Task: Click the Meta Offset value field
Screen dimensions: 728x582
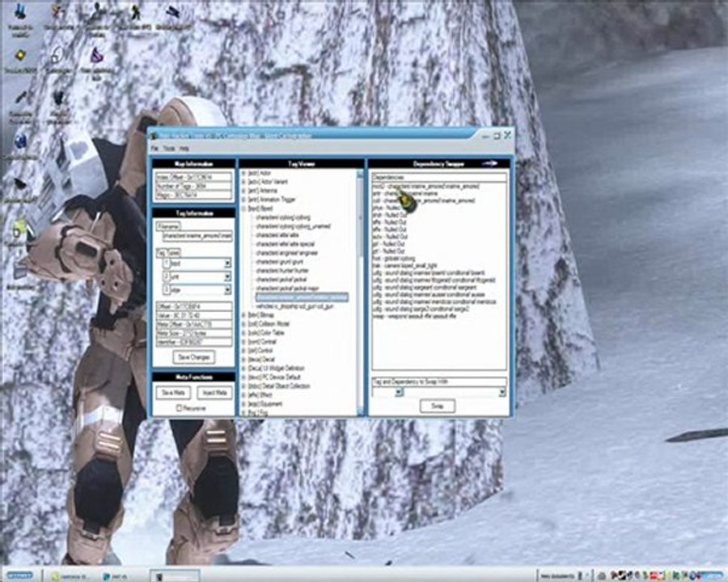Action: [193, 324]
